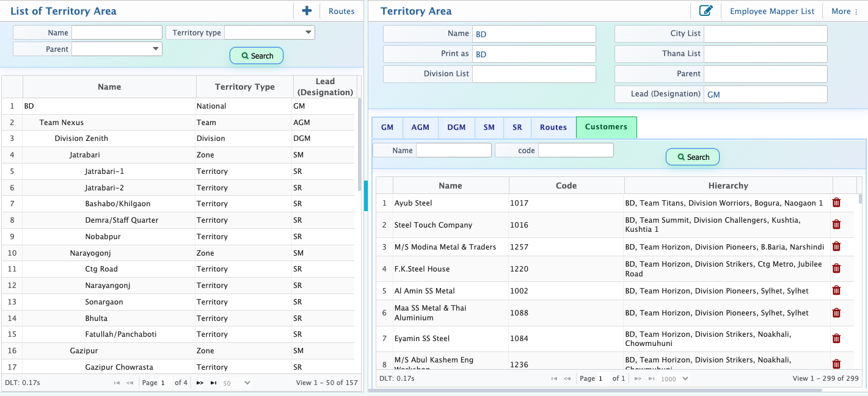Delete the Steel Touch Company customer row
The image size is (868, 396).
836,225
